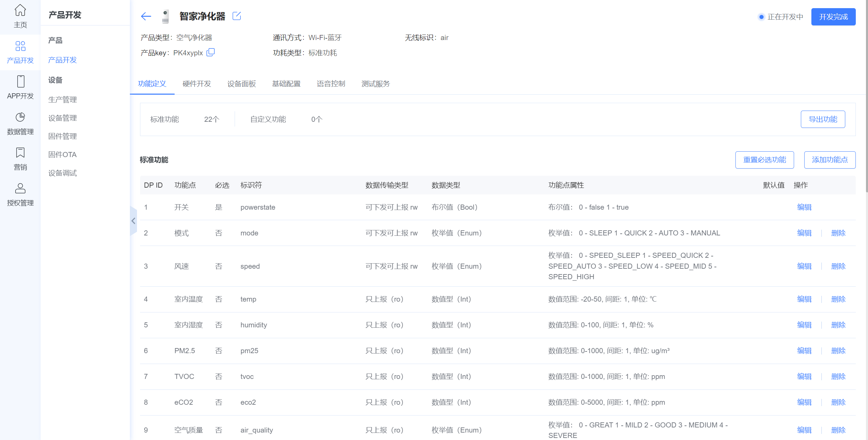Viewport: 868px width, 440px height.
Task: Edit the 模式 mode row
Action: click(804, 233)
